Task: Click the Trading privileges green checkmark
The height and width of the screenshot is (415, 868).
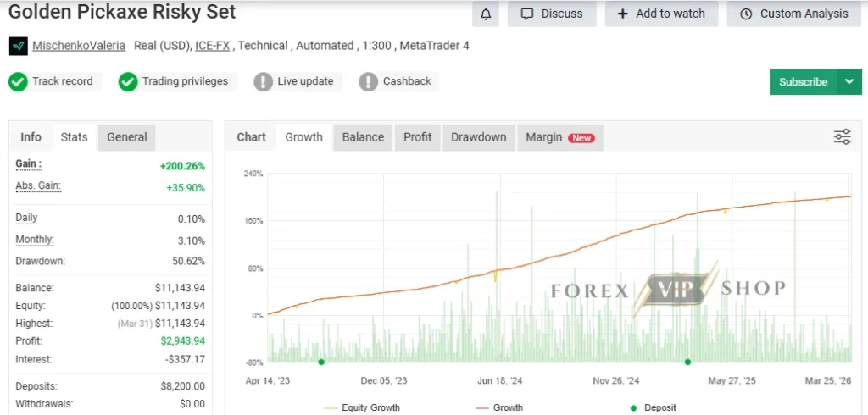Action: (128, 82)
